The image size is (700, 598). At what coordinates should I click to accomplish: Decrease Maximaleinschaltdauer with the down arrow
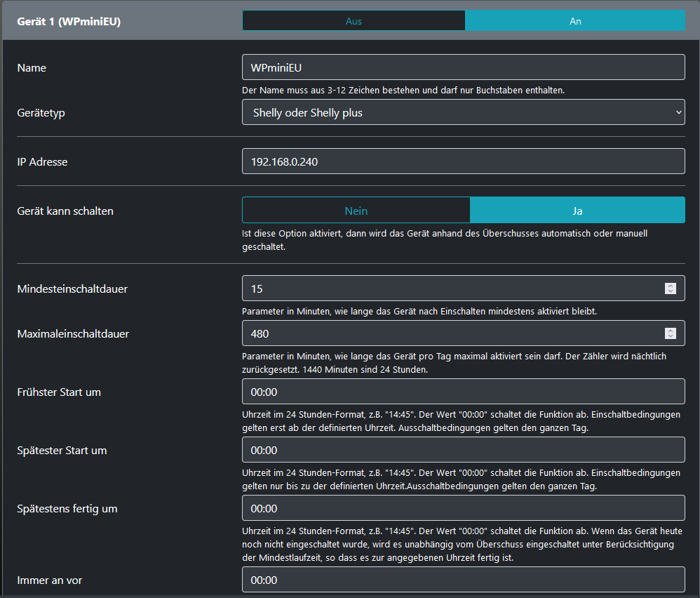(671, 336)
